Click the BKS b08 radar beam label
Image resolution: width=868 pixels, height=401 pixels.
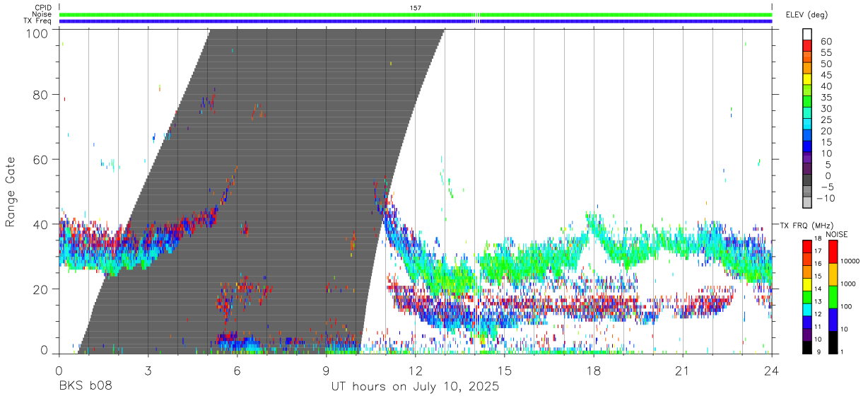85,387
